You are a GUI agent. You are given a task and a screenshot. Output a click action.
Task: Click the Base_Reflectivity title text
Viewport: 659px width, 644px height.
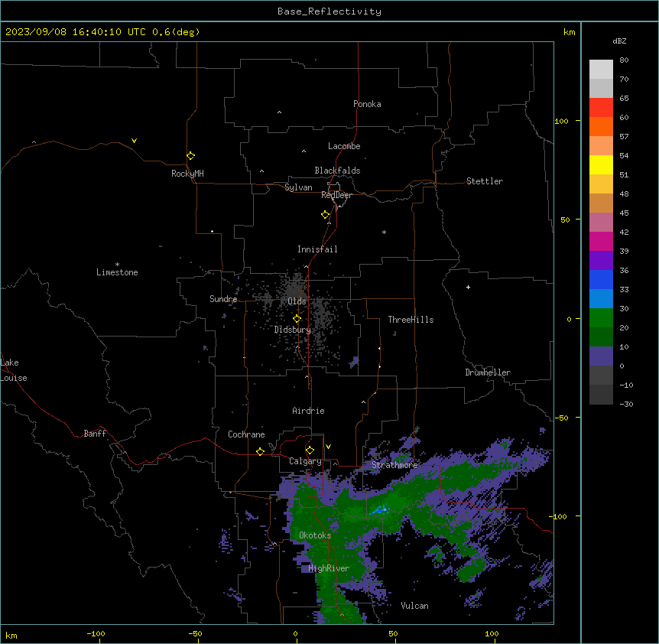click(x=329, y=11)
